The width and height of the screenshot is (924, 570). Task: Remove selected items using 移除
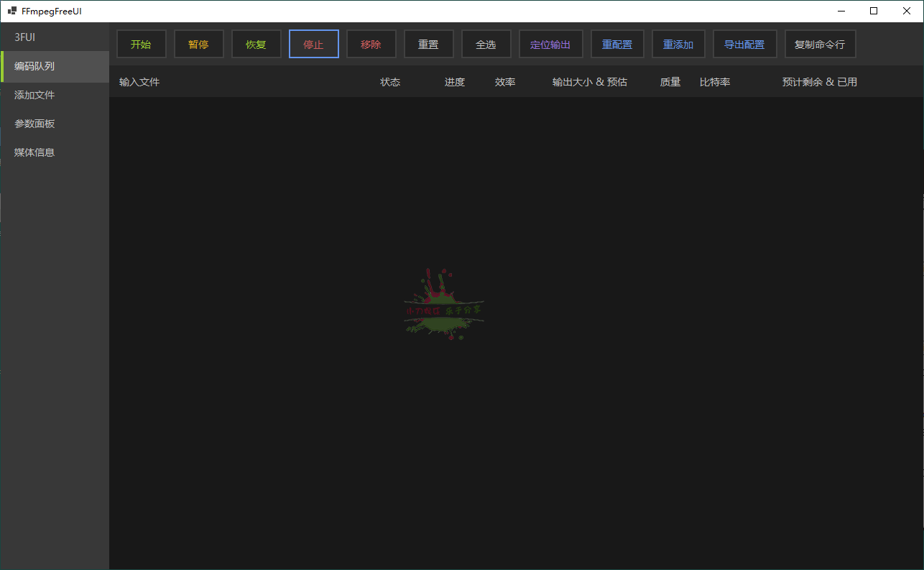point(371,44)
